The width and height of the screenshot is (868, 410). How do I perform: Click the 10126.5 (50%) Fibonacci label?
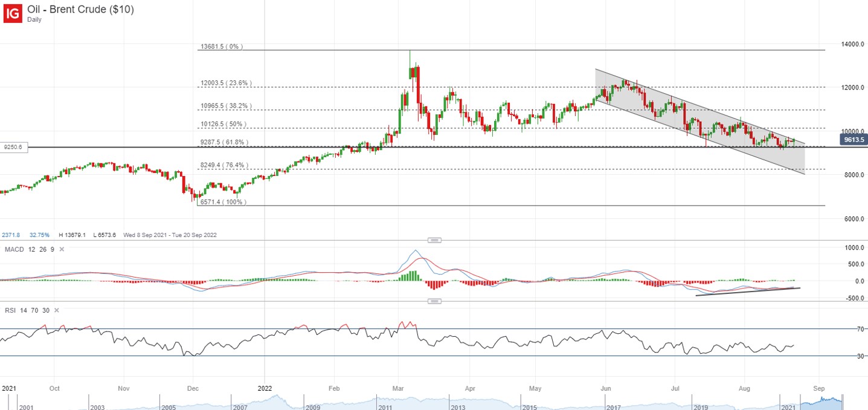click(223, 125)
